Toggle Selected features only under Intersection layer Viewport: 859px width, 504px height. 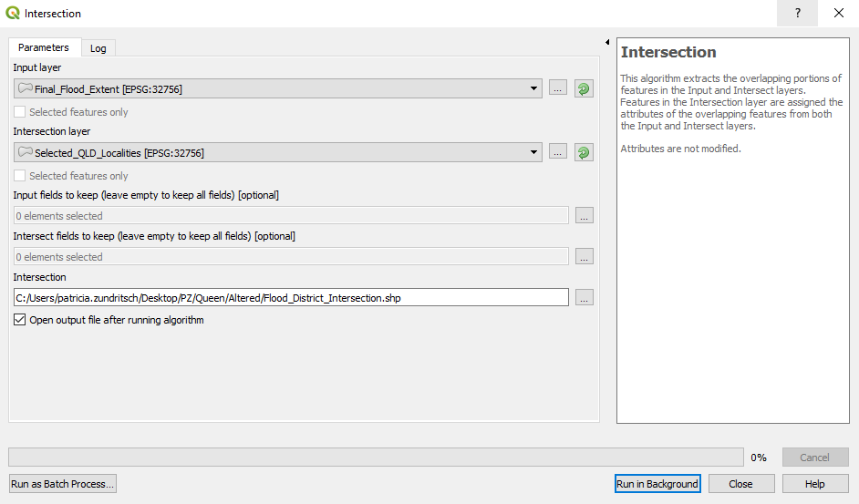pos(20,176)
